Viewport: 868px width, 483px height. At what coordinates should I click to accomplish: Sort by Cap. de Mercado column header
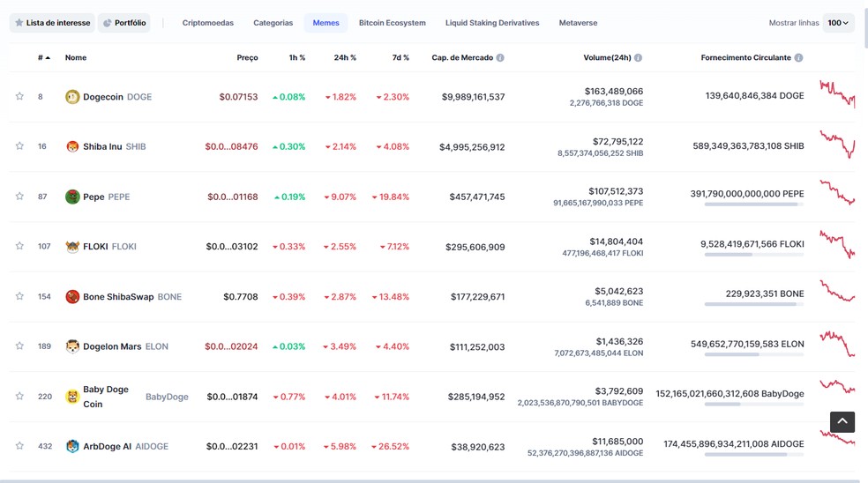462,57
